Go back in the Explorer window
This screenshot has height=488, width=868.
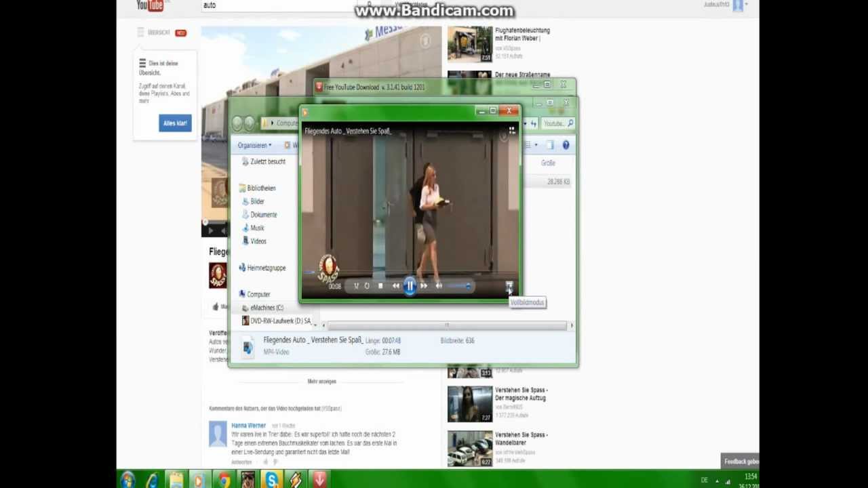click(x=237, y=123)
